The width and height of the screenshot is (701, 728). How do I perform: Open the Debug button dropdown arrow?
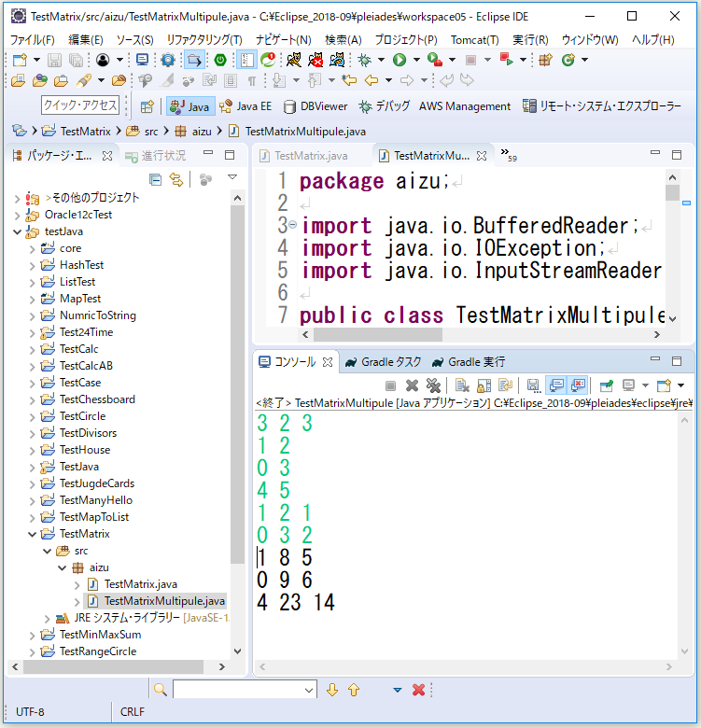[x=381, y=60]
